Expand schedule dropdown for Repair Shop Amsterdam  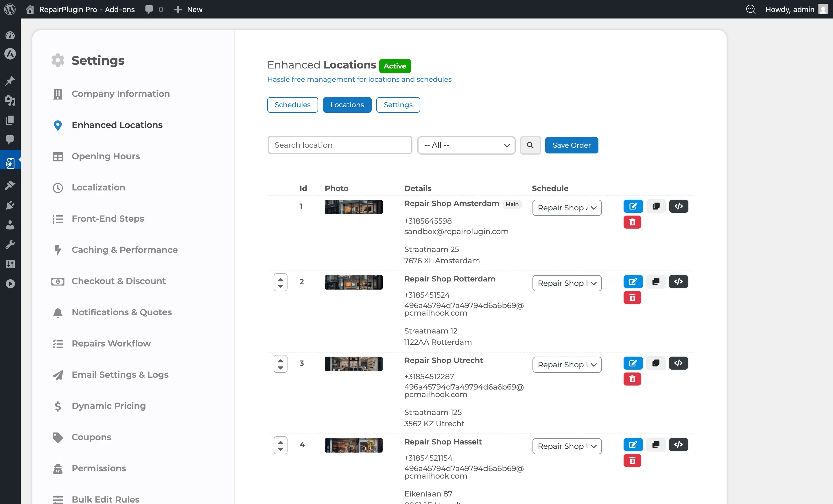(x=567, y=208)
